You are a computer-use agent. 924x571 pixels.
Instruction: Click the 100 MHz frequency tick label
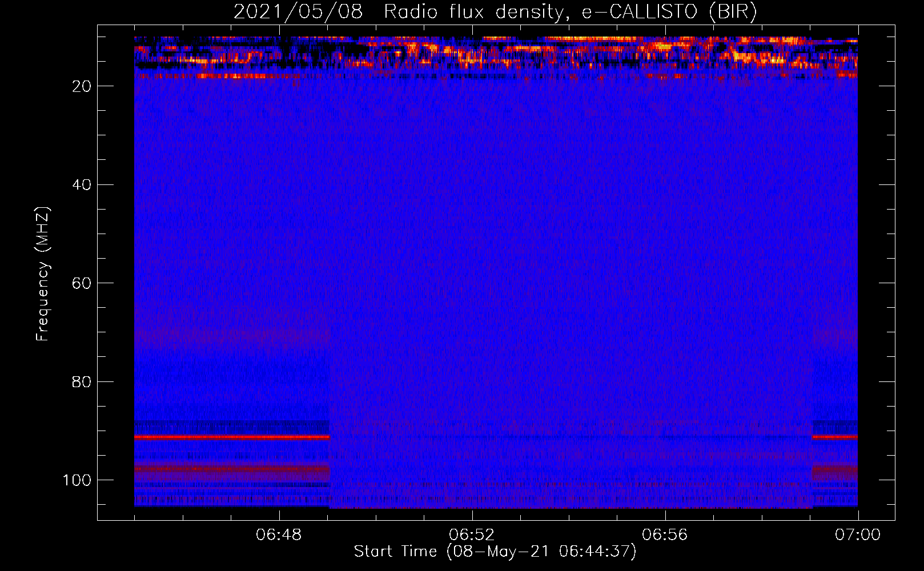77,480
